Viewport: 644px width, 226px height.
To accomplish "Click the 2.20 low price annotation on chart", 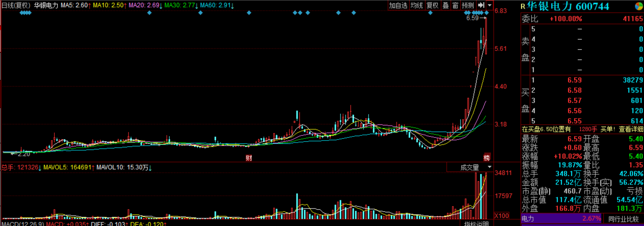I will (24, 154).
